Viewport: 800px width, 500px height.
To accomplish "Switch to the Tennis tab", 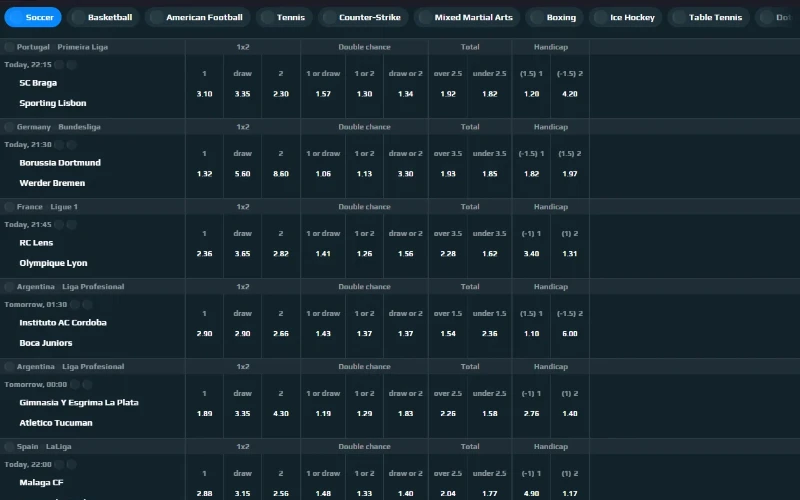I will coord(284,17).
